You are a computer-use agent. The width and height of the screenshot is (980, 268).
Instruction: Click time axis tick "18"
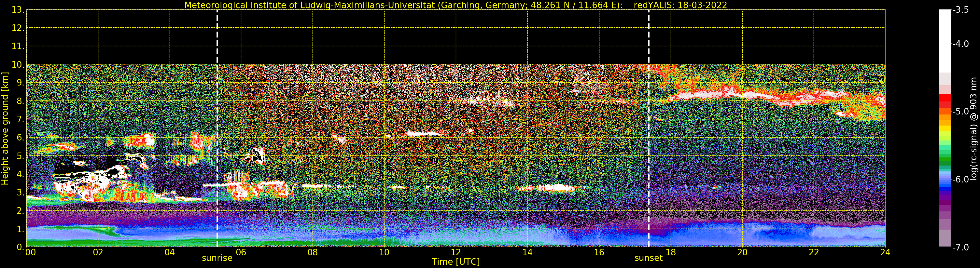pyautogui.click(x=671, y=252)
